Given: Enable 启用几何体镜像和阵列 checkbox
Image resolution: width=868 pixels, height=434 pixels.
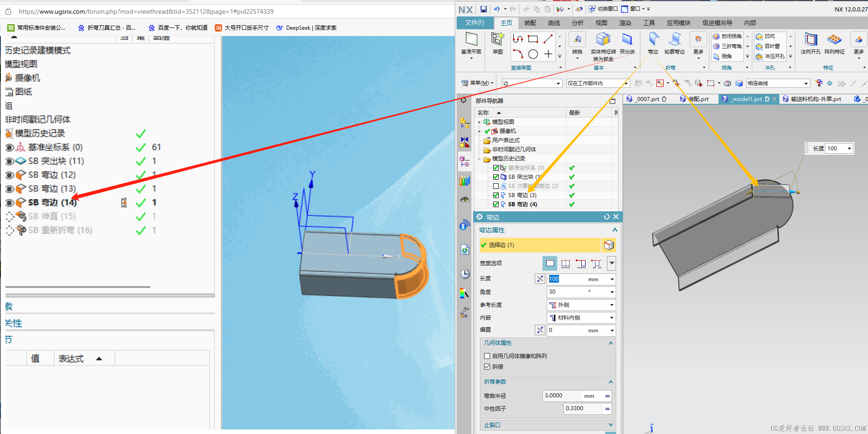Looking at the screenshot, I should [487, 356].
